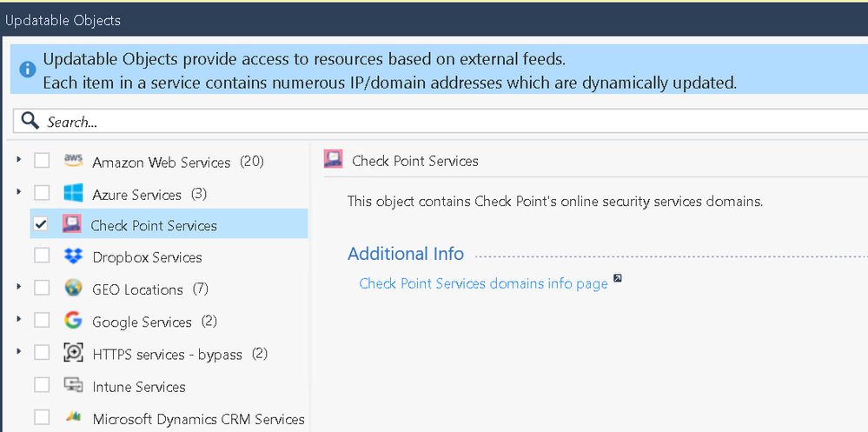Select the Intune Services label
The image size is (868, 432).
pos(139,387)
